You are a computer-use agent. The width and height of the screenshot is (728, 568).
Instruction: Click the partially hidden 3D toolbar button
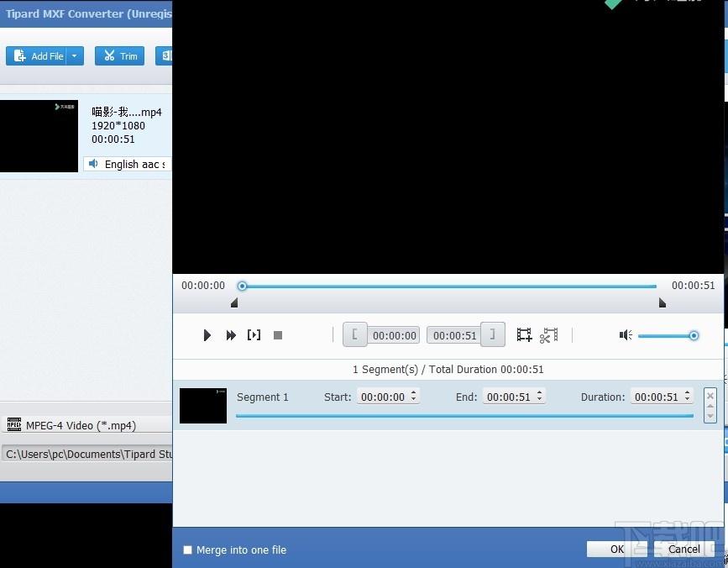click(x=164, y=56)
